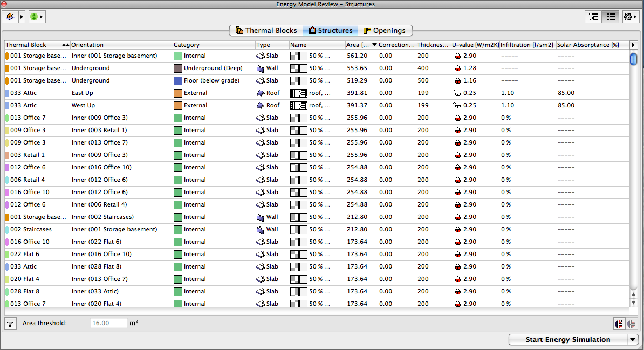Show more columns with the header arrow button
The width and height of the screenshot is (644, 350).
click(x=633, y=45)
